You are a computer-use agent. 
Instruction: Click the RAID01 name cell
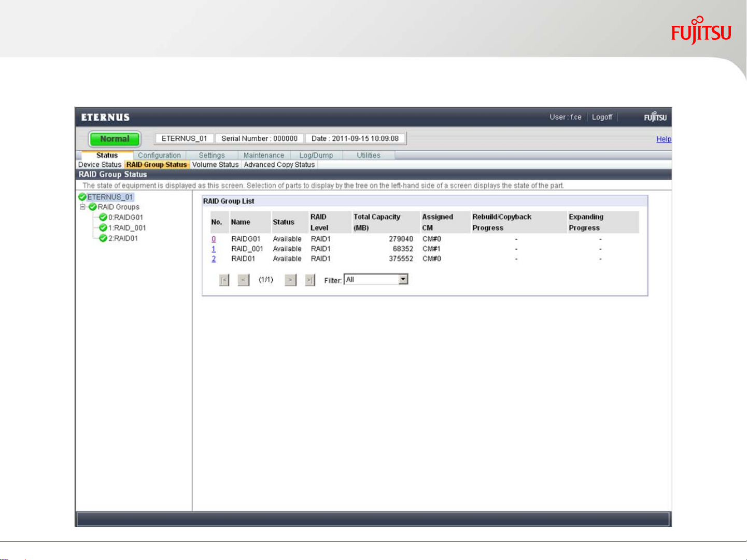click(x=243, y=259)
